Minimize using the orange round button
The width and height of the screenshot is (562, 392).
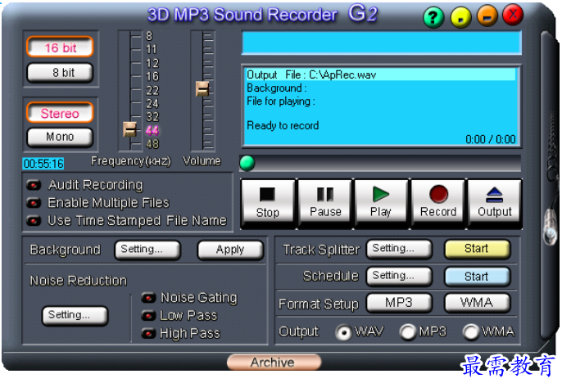[x=487, y=16]
